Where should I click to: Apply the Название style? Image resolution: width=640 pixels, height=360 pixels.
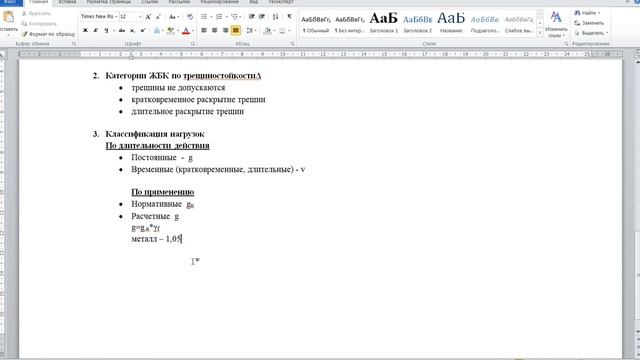coord(451,24)
